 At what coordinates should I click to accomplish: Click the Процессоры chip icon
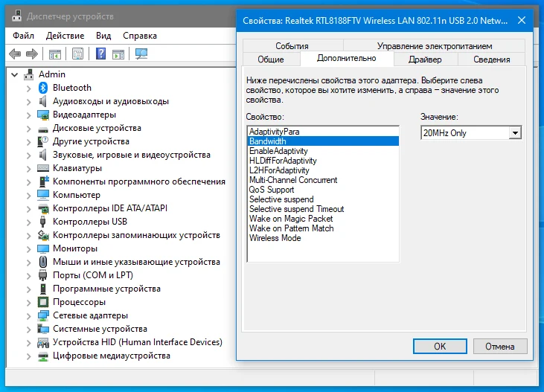tap(43, 302)
